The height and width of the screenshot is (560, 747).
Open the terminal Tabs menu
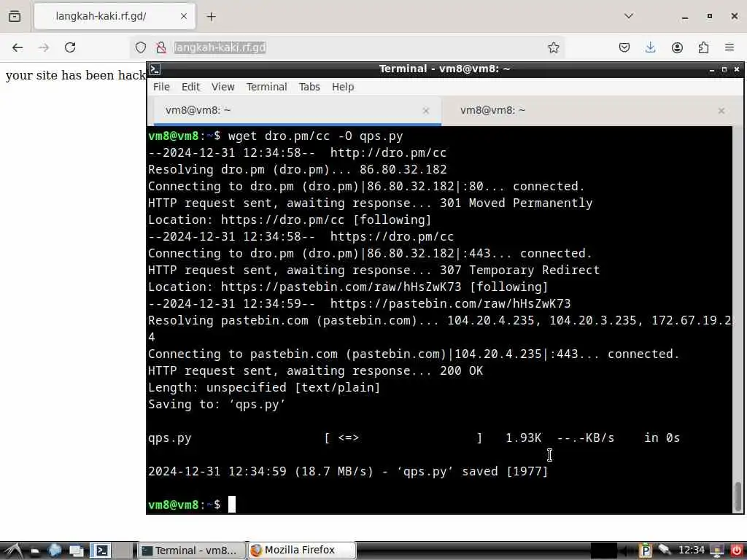(x=309, y=87)
